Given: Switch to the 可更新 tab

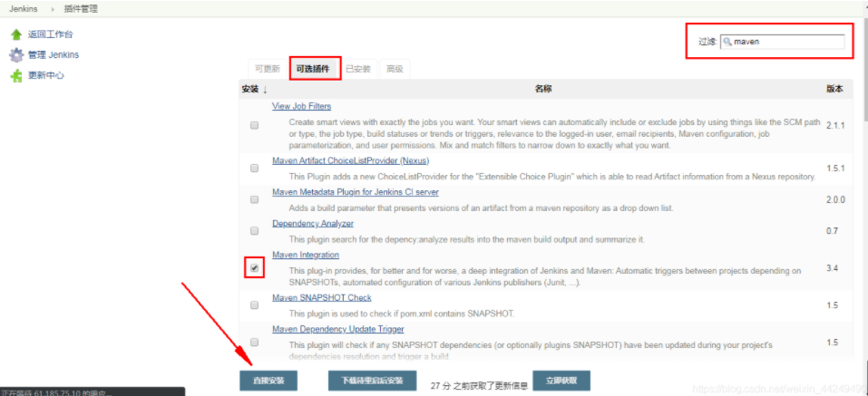Looking at the screenshot, I should click(x=268, y=69).
